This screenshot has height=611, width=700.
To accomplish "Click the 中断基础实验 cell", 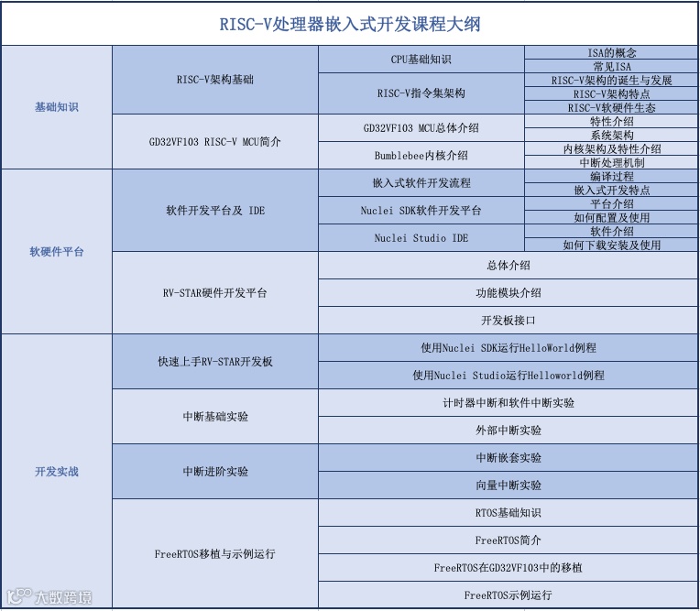I will click(215, 417).
